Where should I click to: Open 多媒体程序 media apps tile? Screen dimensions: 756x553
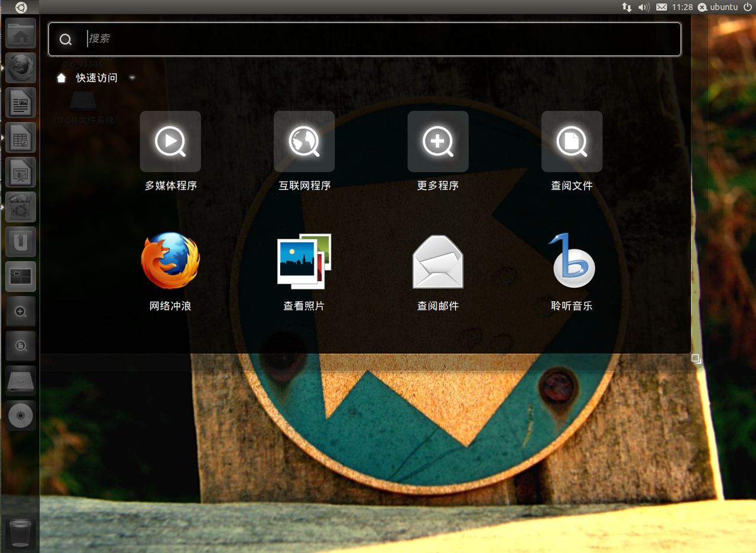point(170,142)
